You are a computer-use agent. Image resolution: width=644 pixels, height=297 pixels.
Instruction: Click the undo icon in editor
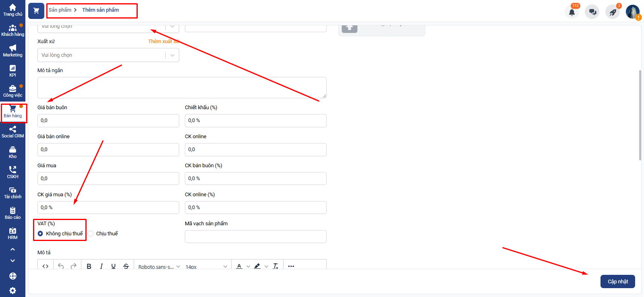tap(61, 266)
